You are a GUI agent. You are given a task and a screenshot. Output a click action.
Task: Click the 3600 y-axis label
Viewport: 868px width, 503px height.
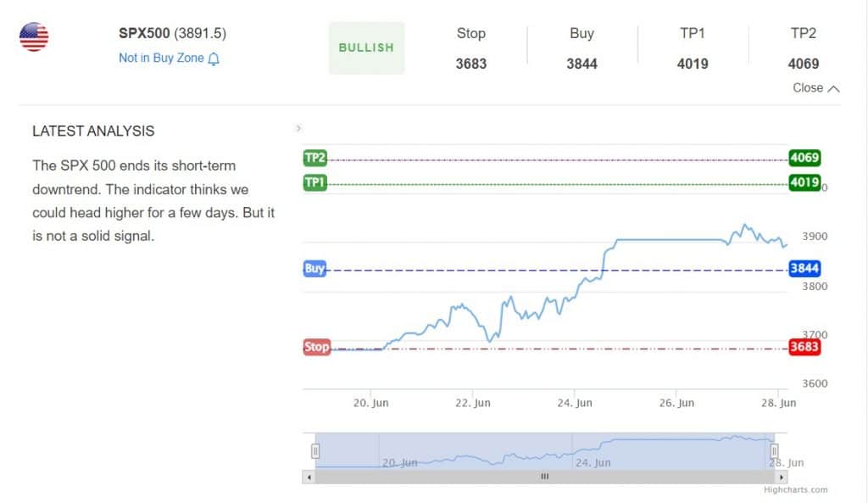815,383
